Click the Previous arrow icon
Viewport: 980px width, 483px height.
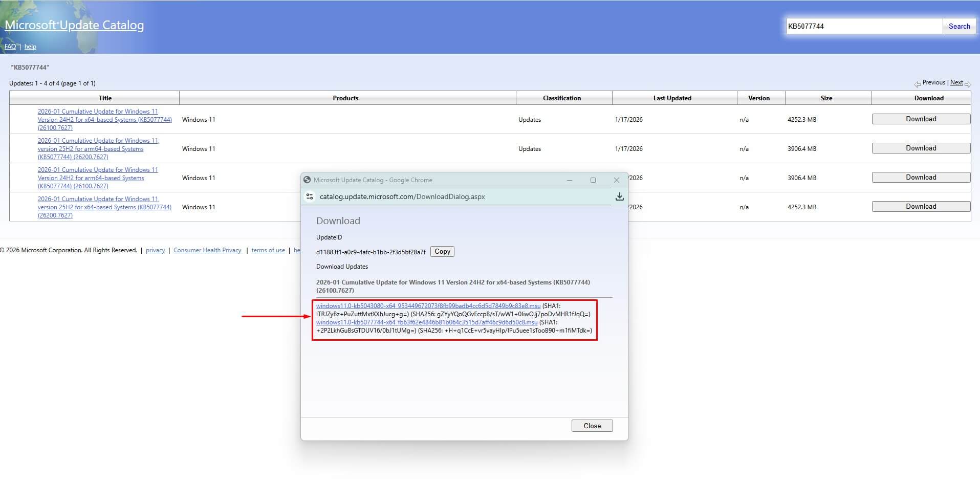pos(918,84)
